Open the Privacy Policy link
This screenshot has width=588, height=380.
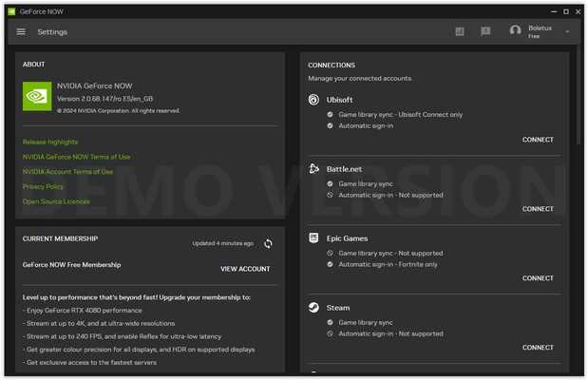coord(43,187)
